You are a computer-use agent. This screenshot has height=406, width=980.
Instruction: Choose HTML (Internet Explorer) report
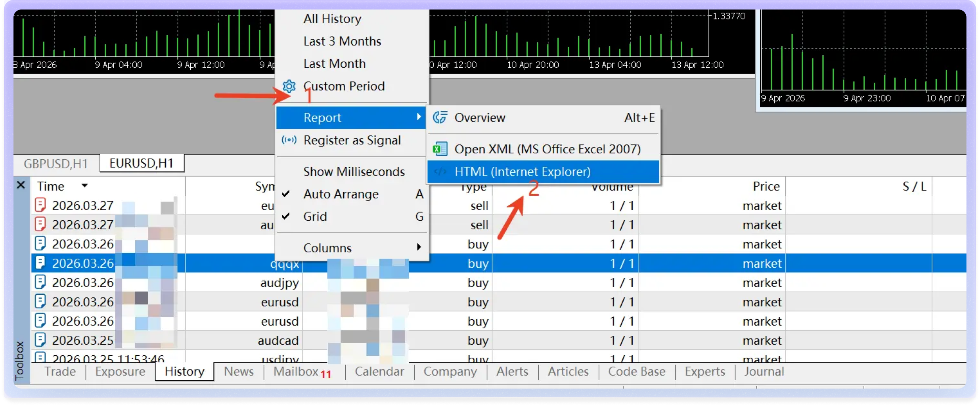[x=543, y=172]
